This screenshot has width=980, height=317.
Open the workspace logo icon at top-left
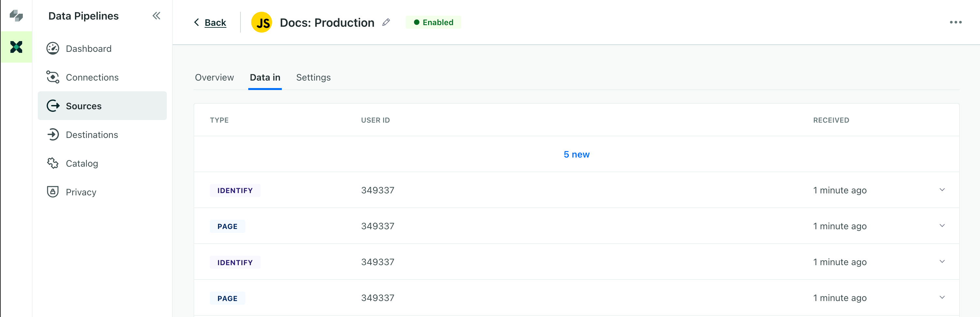tap(16, 16)
